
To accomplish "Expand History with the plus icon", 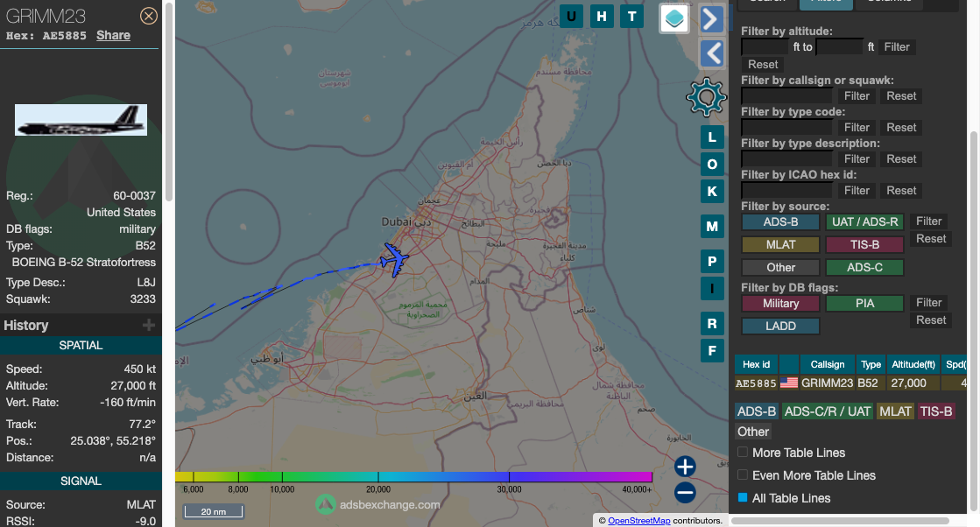I will click(149, 325).
